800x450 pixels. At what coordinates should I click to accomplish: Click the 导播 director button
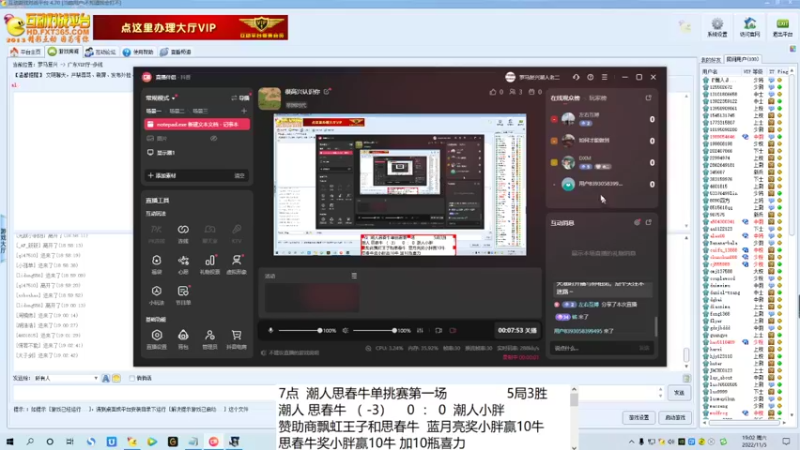point(241,98)
